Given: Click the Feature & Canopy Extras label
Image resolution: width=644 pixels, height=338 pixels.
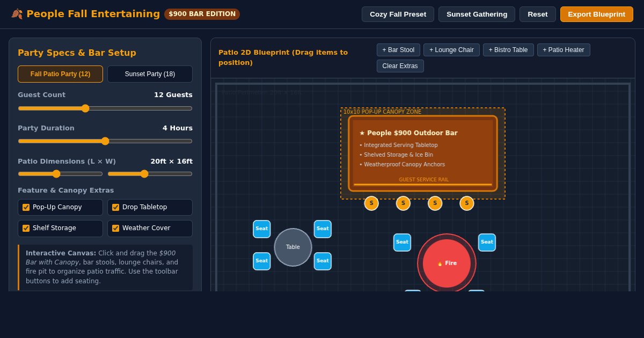Looking at the screenshot, I should 65,190.
